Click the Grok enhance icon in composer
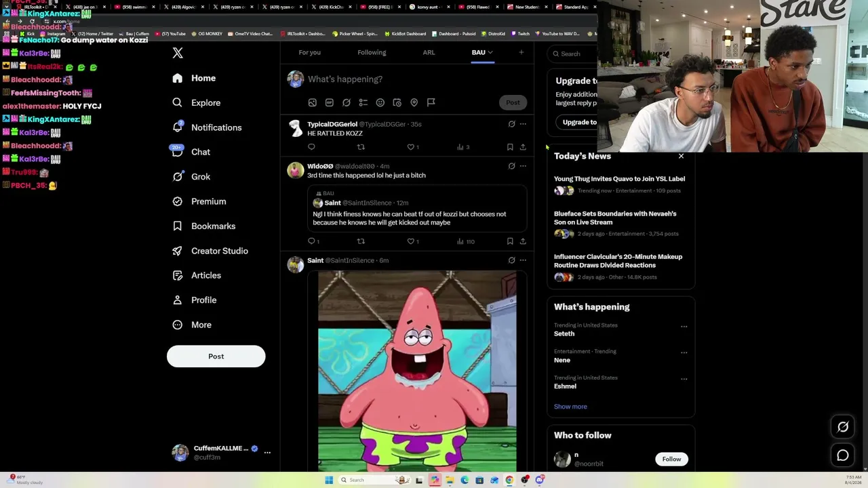 point(346,102)
